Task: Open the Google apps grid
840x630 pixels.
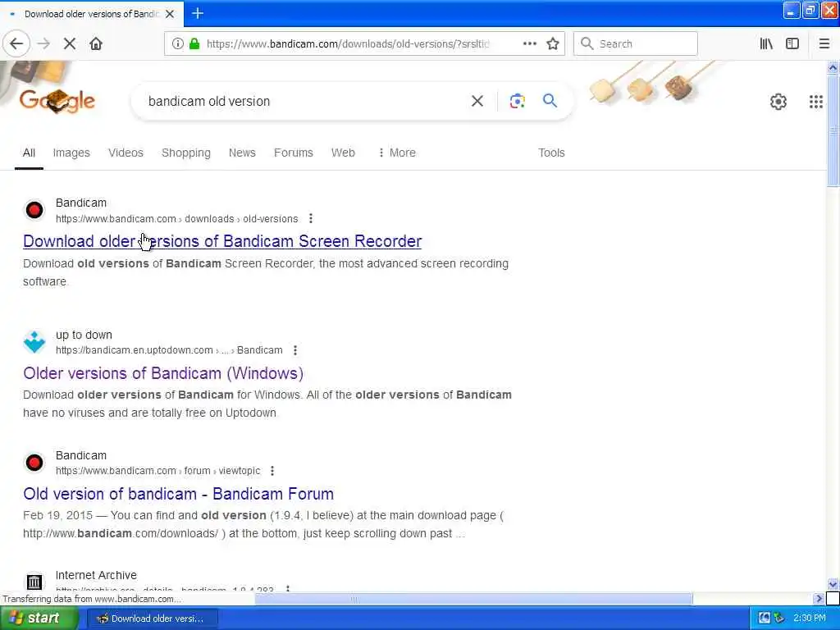Action: tap(816, 102)
